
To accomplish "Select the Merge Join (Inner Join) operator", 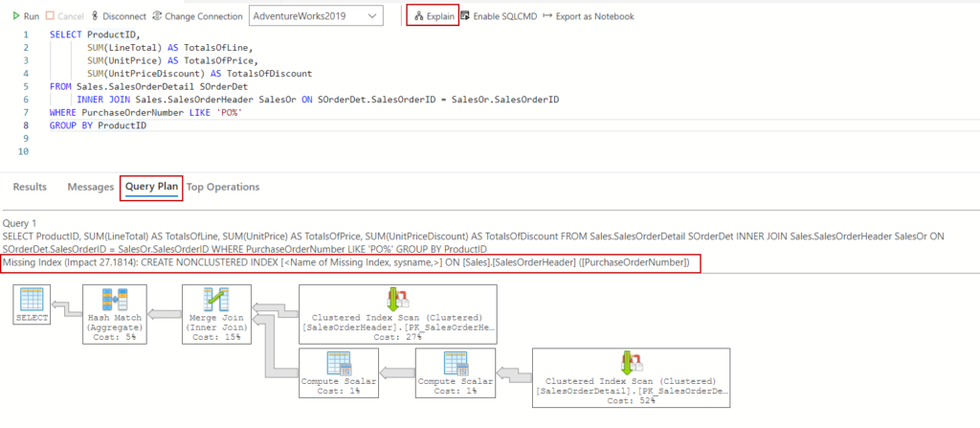I will click(x=217, y=314).
